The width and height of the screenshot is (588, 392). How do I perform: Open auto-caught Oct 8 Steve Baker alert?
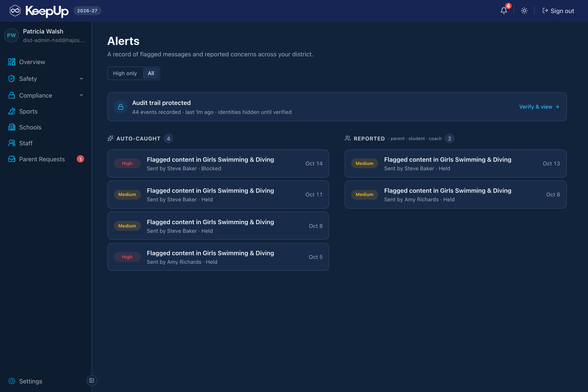pyautogui.click(x=218, y=226)
